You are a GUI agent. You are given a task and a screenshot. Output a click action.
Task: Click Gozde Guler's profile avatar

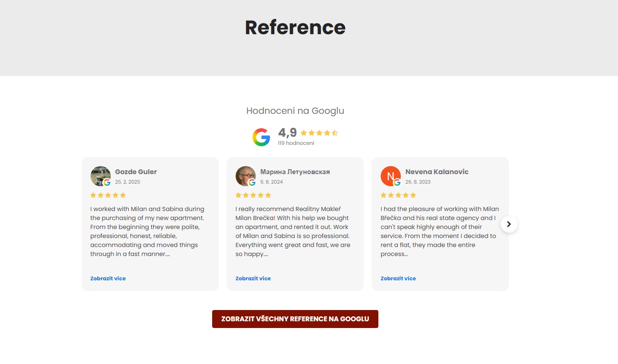100,176
